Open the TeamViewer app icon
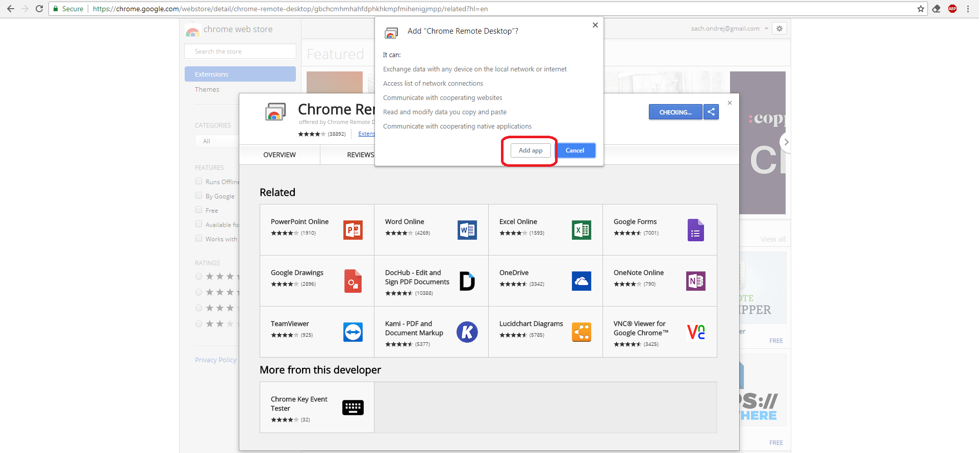Image resolution: width=980 pixels, height=453 pixels. coord(353,332)
